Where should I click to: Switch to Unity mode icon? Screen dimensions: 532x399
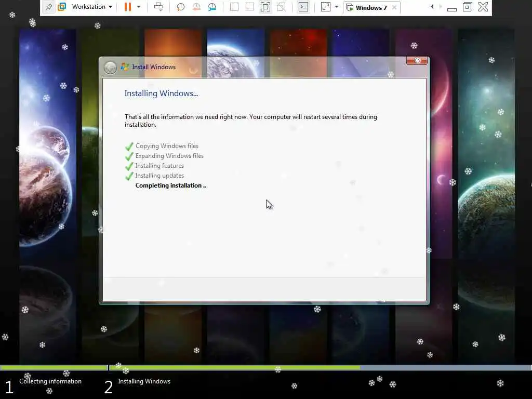[281, 7]
